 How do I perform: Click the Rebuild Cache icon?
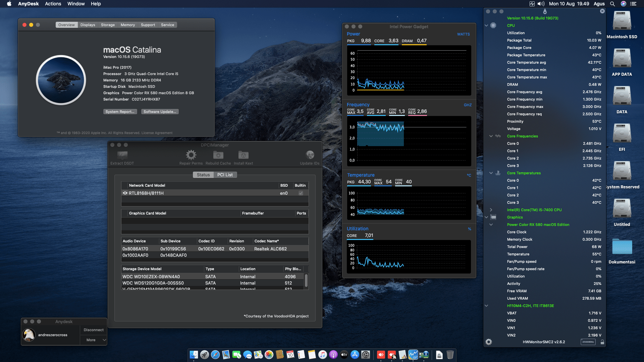point(218,155)
